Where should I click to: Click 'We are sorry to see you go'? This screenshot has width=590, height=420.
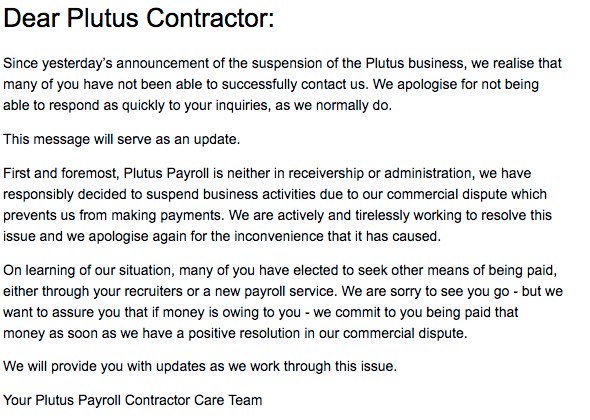coord(426,291)
